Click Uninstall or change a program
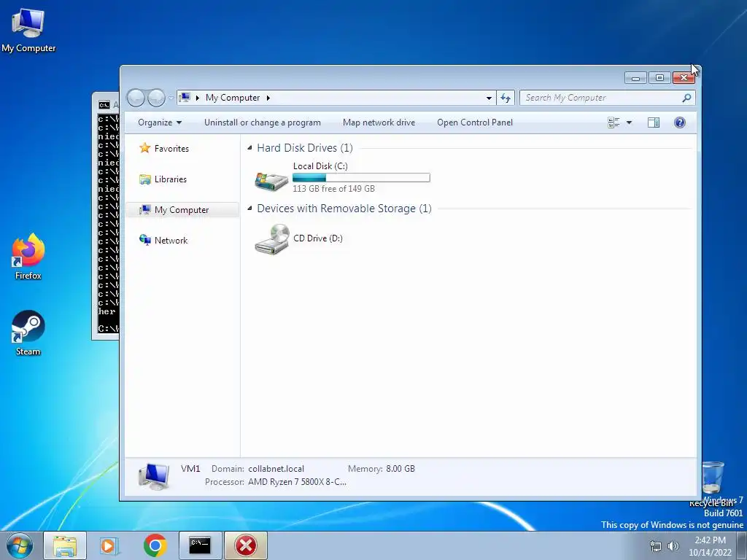This screenshot has height=560, width=747. click(x=263, y=122)
